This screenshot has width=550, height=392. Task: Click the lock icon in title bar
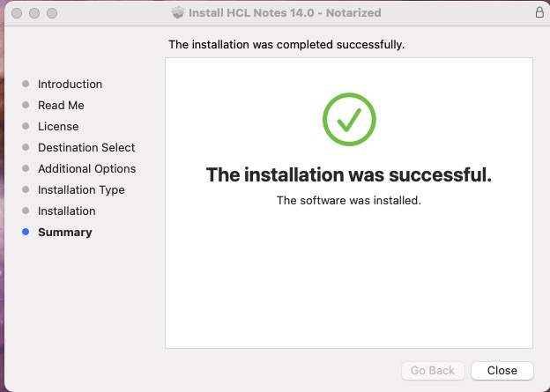[539, 13]
